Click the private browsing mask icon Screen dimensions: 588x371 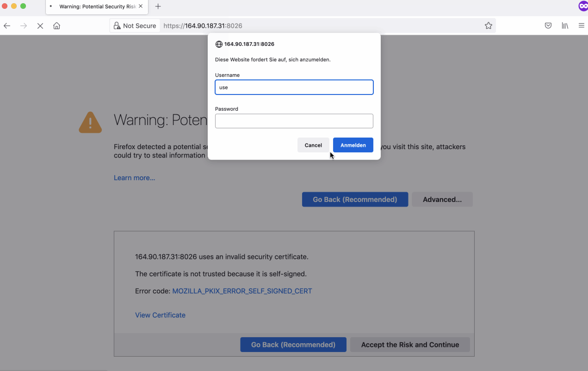583,6
